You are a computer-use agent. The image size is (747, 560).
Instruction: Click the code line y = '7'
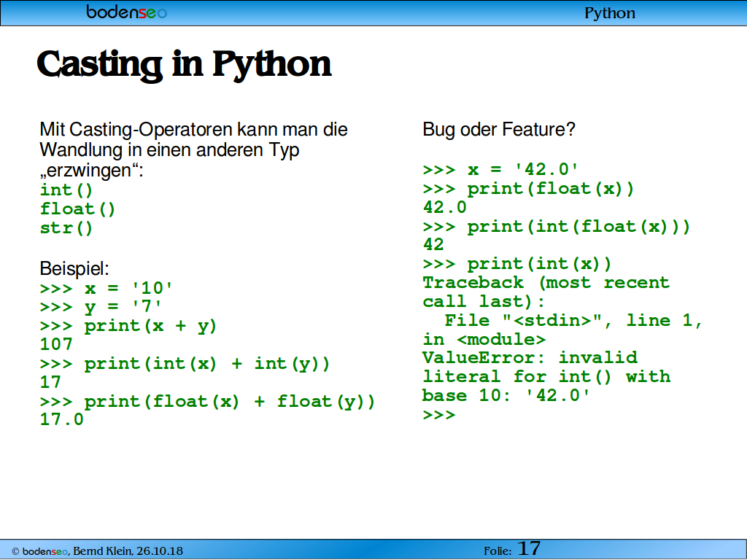[x=101, y=307]
